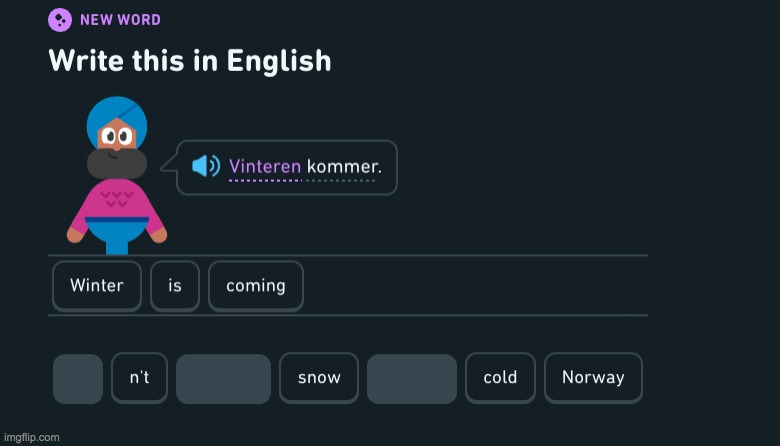Show hint for the word Vinteren

point(265,167)
